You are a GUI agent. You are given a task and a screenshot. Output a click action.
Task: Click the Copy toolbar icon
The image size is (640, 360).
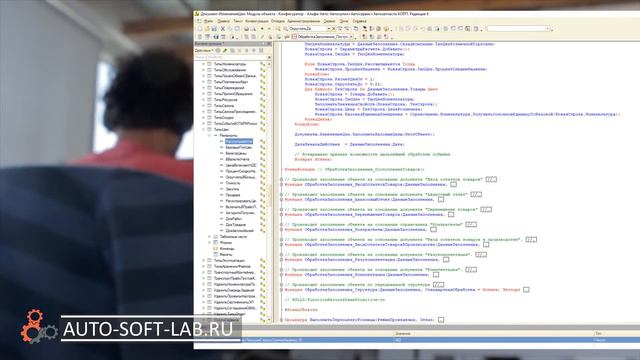pyautogui.click(x=230, y=29)
